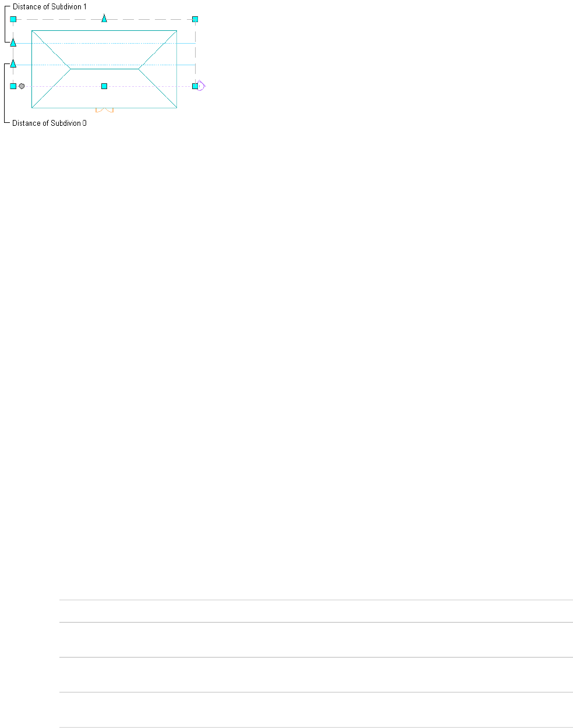Select the top-right square corner grip
573x728 pixels.
[x=195, y=19]
